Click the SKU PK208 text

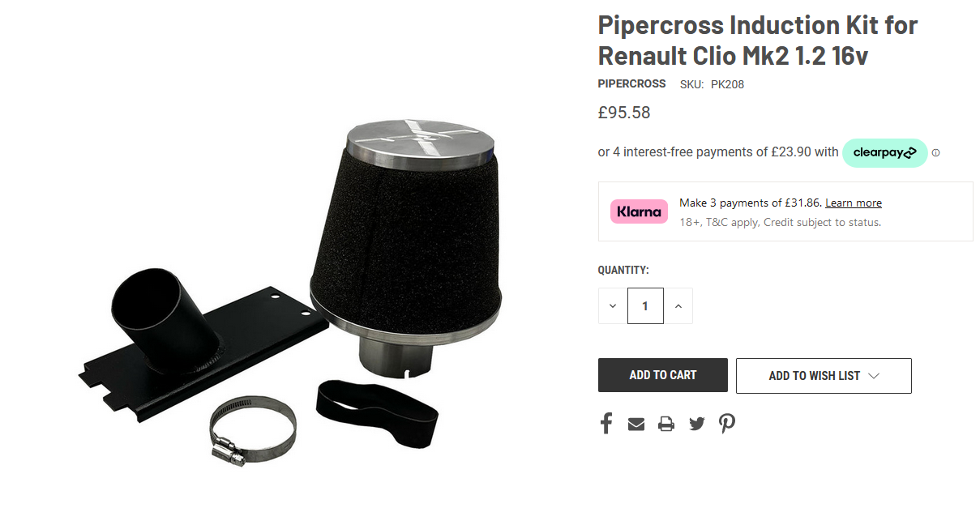click(x=712, y=84)
